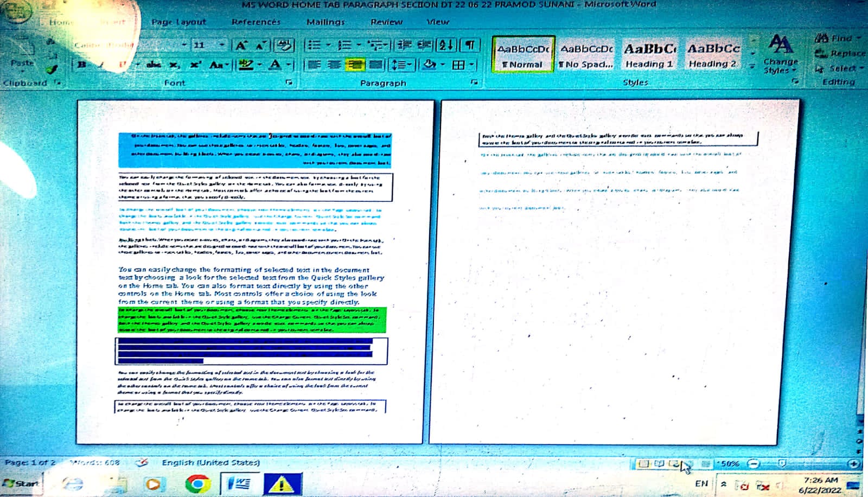Click the Align Text Left icon
The height and width of the screenshot is (497, 868).
tap(314, 65)
